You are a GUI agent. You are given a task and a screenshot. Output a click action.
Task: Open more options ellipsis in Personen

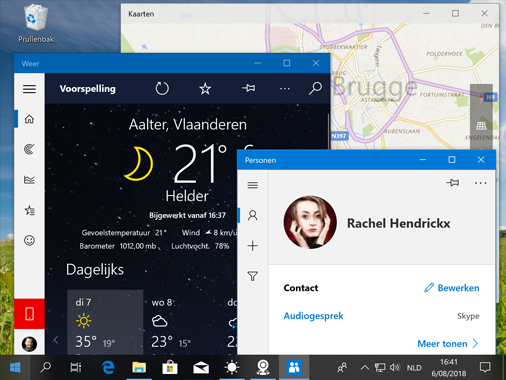(480, 183)
